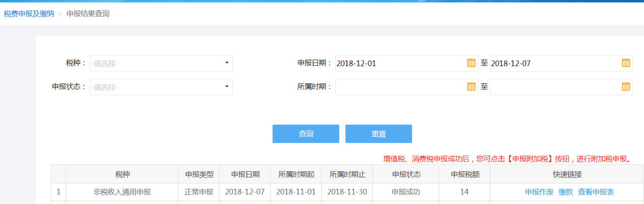Click the 快速链接 column header
The width and height of the screenshot is (644, 204).
click(567, 174)
